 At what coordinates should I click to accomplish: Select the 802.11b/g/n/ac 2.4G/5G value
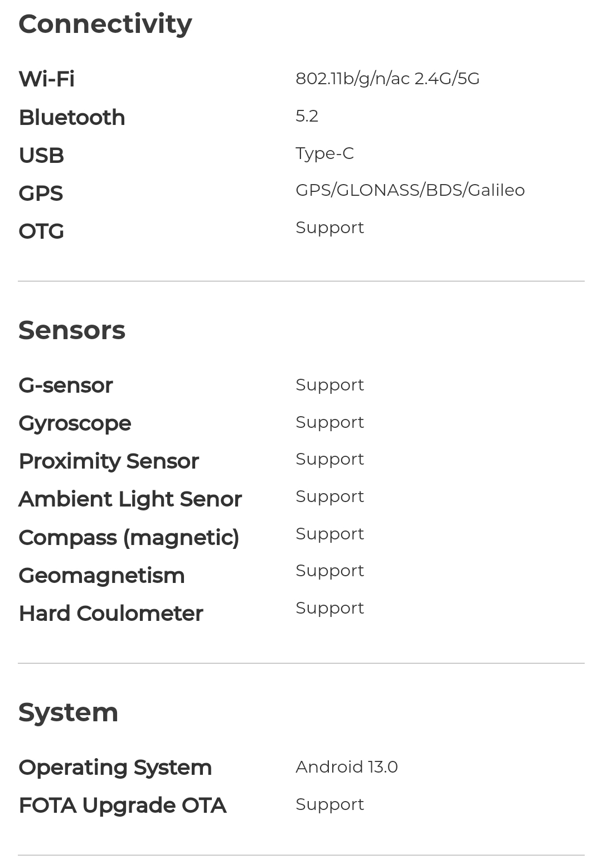[x=387, y=79]
